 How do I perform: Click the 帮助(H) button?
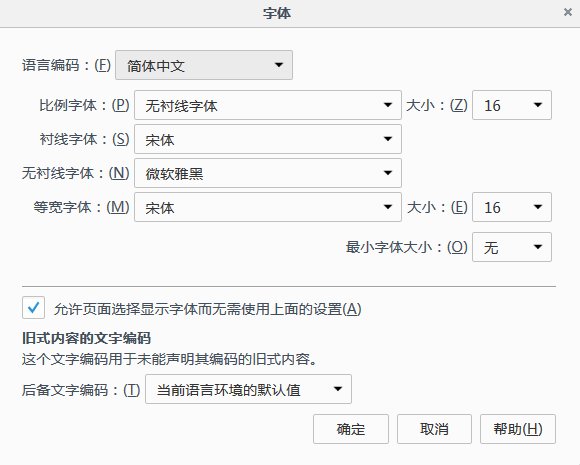pyautogui.click(x=518, y=429)
